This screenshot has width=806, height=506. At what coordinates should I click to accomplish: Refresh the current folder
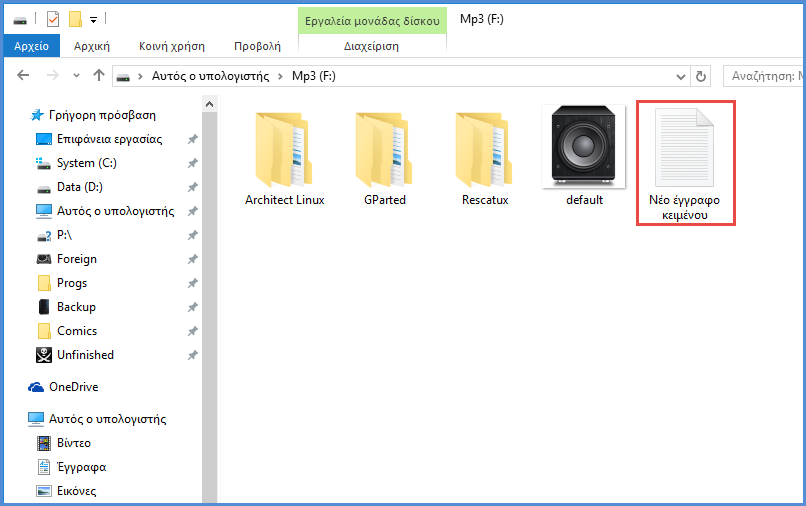tap(701, 77)
